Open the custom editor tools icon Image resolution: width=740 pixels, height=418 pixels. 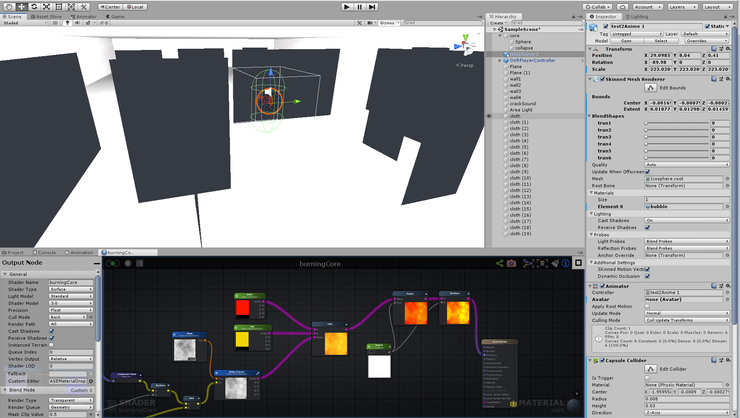click(84, 7)
